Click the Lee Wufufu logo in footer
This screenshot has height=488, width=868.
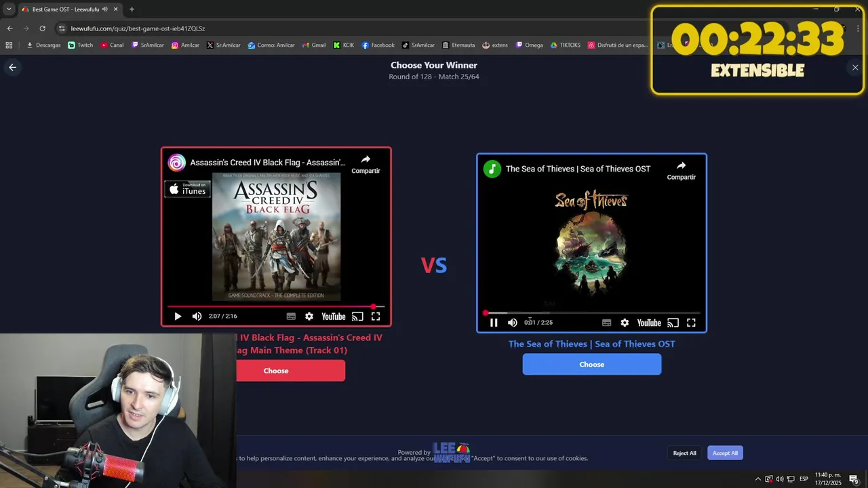click(x=452, y=452)
